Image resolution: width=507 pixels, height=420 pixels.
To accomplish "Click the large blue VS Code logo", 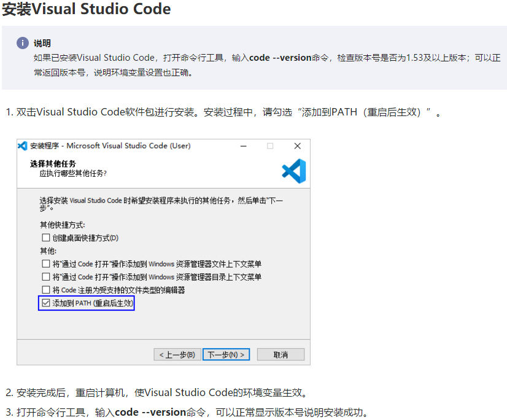I will (x=293, y=171).
